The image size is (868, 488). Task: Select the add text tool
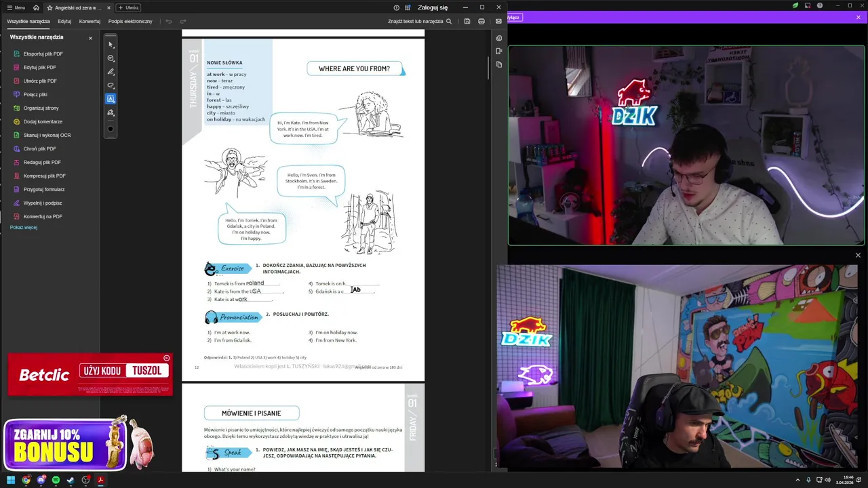[x=111, y=99]
